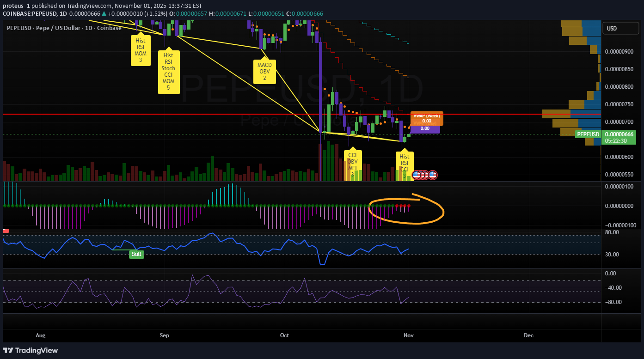Click the largest volume profile bar
644x359 pixels.
571,114
